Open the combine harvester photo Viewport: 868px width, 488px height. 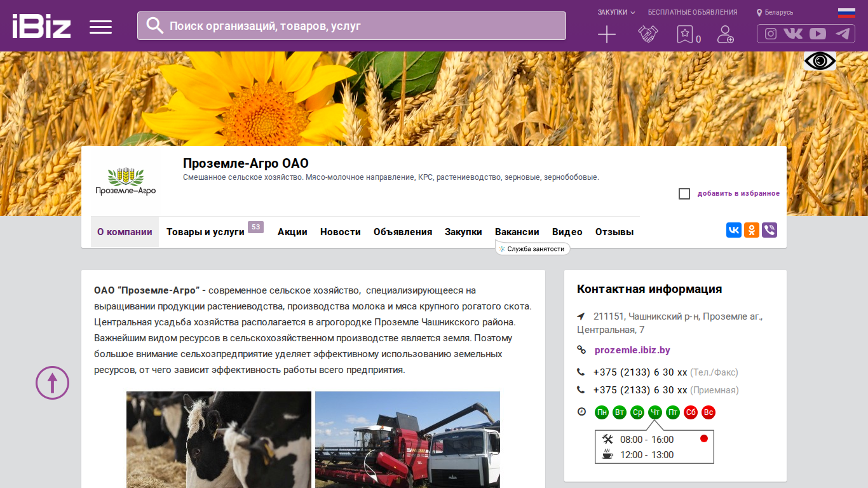407,440
